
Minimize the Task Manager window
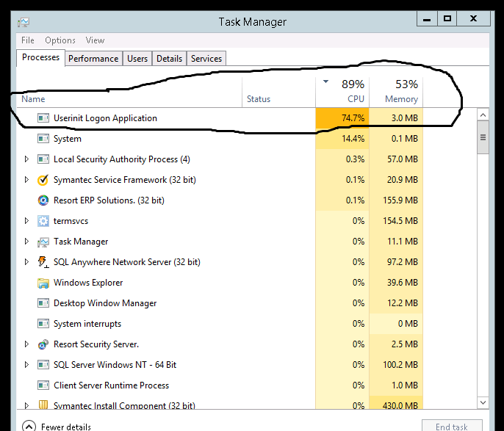427,18
